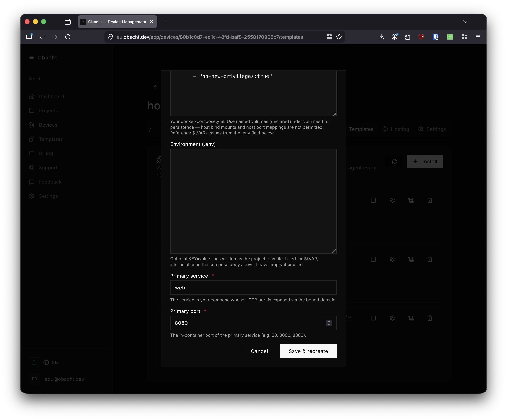Select the Obacht — Device Management tab
The image size is (507, 420).
tap(117, 22)
